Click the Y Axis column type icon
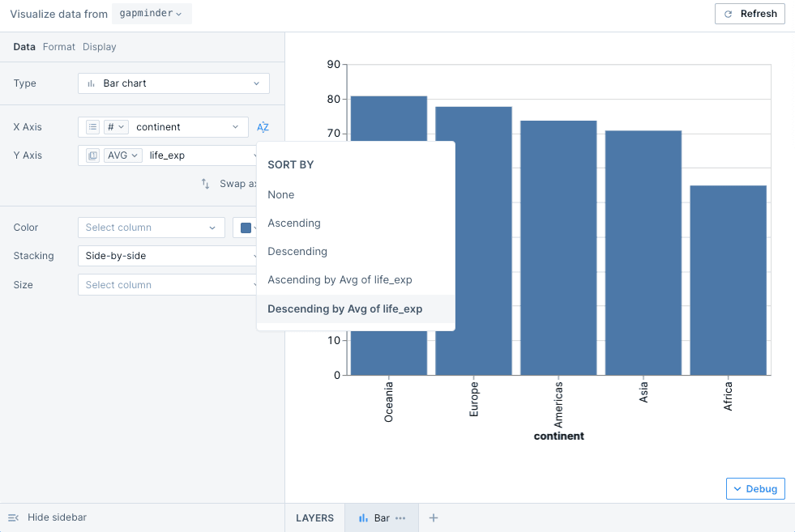This screenshot has width=795, height=532. tap(92, 155)
